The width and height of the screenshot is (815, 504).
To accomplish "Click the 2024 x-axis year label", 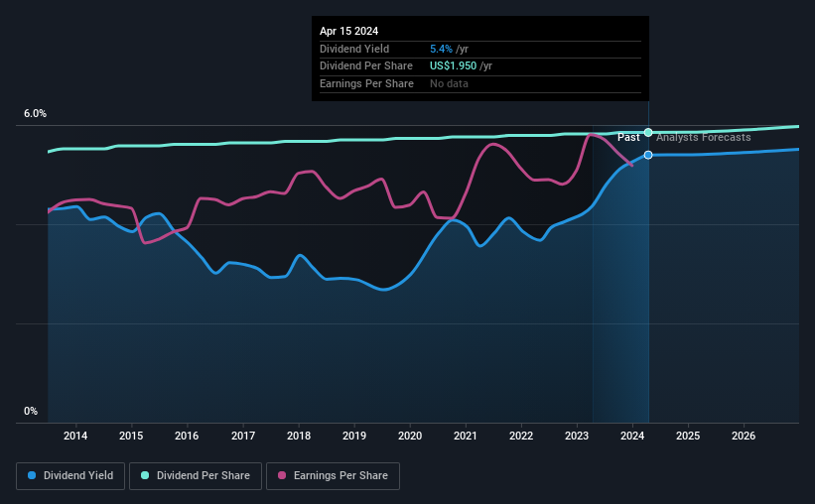I will (632, 436).
